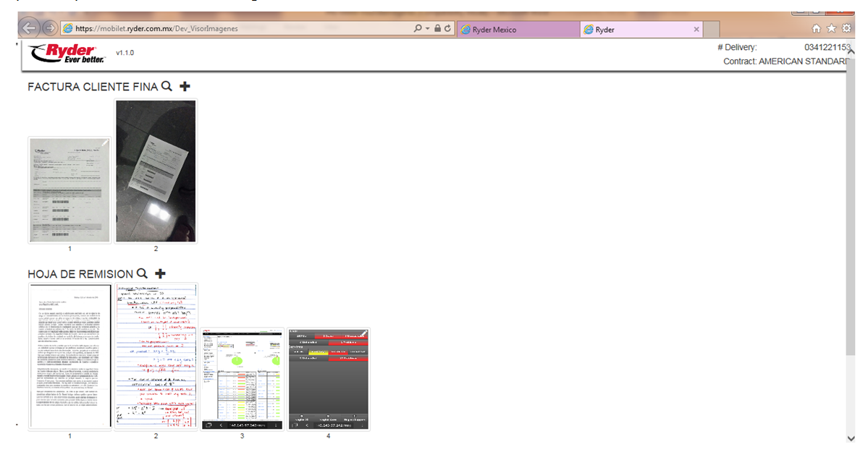Refresh the page with the reload icon
The height and width of the screenshot is (452, 868).
tap(448, 29)
